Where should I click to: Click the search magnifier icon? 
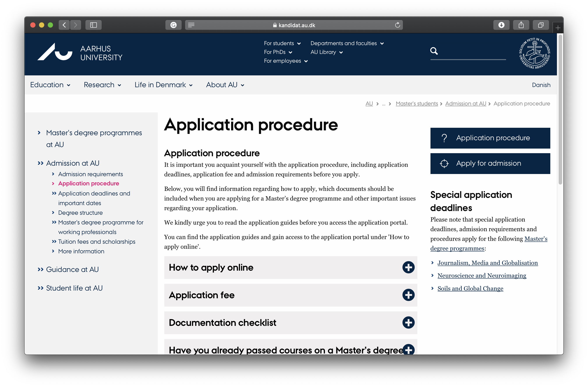coord(434,51)
